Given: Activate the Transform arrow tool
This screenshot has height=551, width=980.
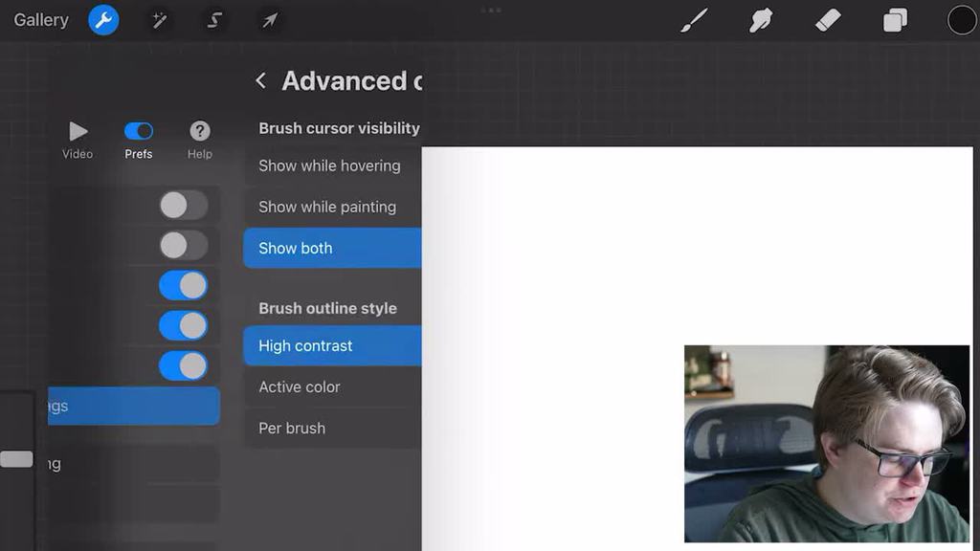Looking at the screenshot, I should tap(269, 20).
